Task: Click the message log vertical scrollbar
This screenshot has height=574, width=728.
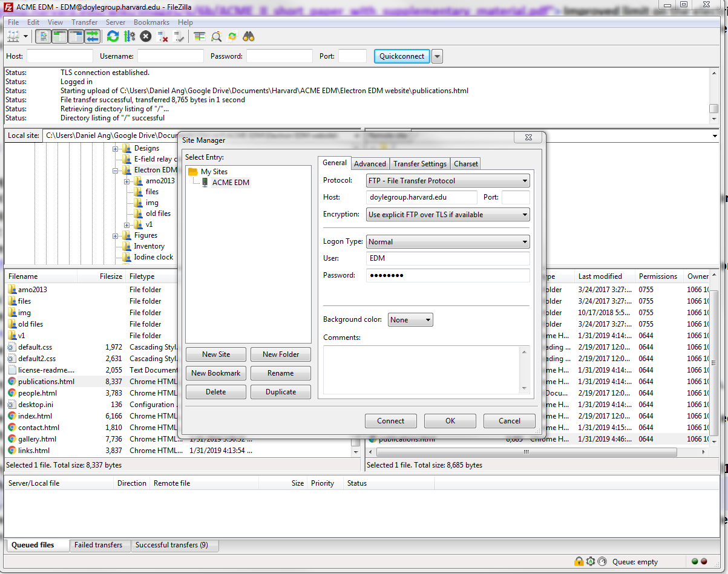Action: point(713,96)
